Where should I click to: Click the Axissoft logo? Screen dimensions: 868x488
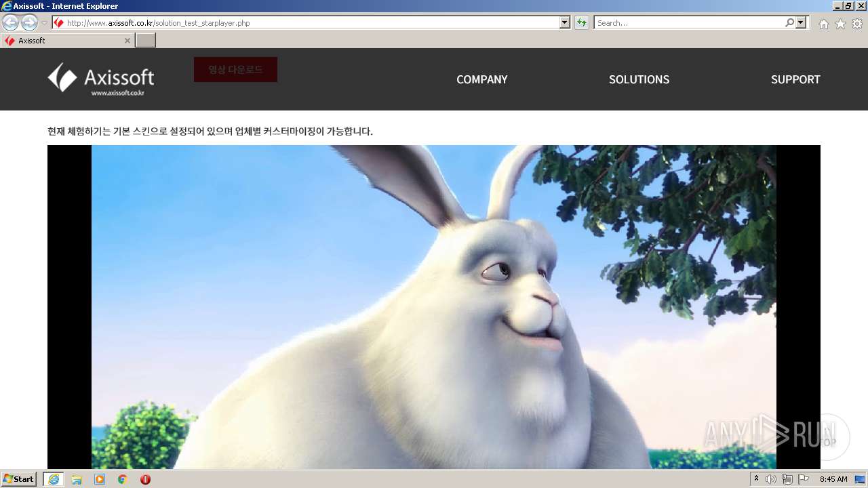coord(101,79)
